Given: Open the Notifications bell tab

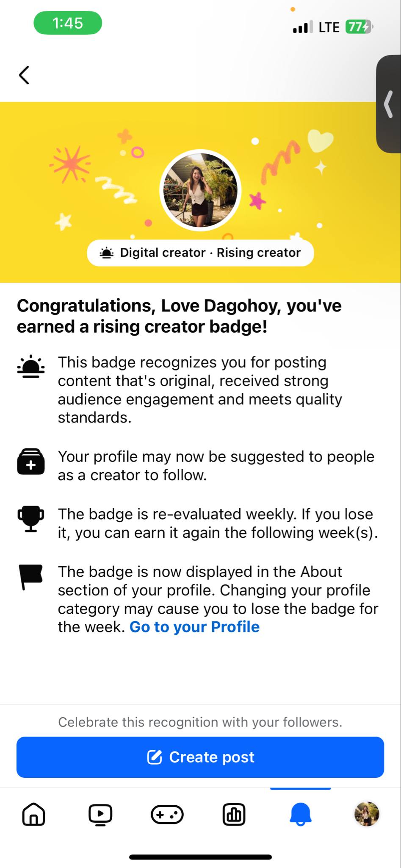Looking at the screenshot, I should click(x=301, y=815).
